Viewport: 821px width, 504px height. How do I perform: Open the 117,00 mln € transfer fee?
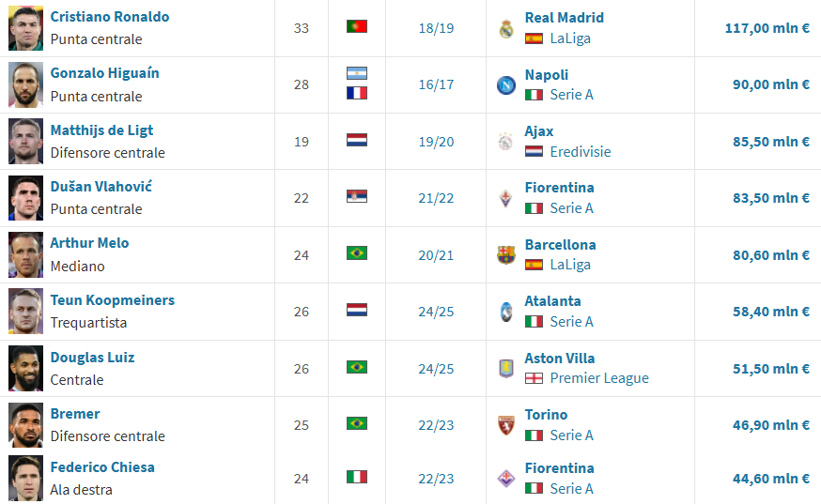coord(767,28)
